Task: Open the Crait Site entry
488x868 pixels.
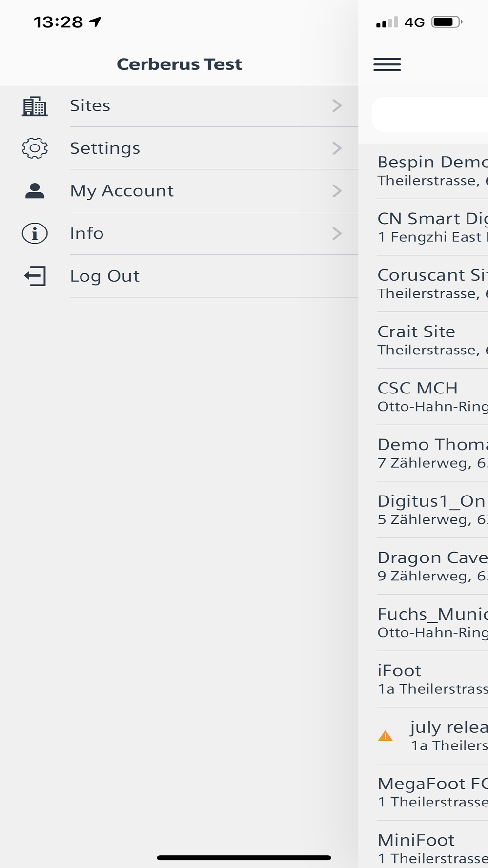Action: (x=432, y=340)
